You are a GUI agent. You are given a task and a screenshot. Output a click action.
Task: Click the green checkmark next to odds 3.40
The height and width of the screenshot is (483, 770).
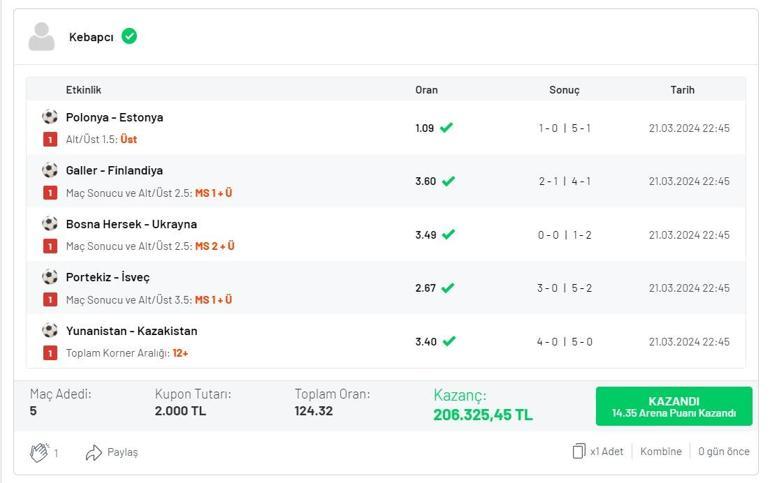(449, 341)
